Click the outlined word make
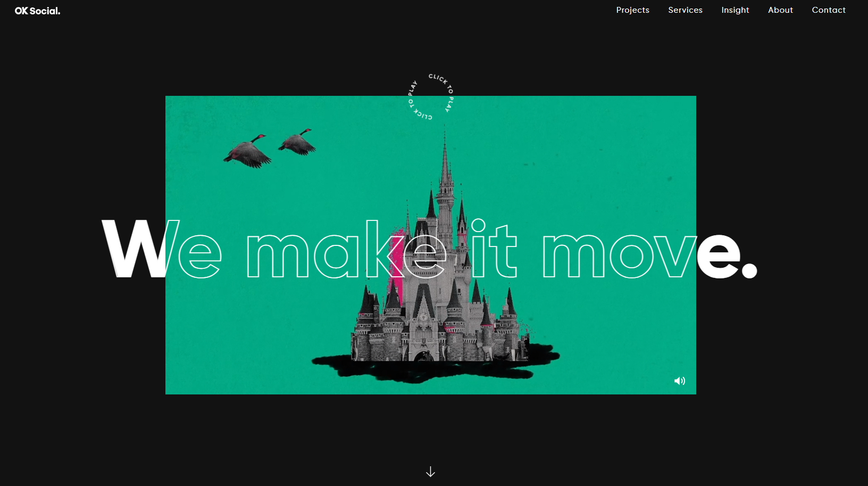The width and height of the screenshot is (868, 486). pos(346,251)
